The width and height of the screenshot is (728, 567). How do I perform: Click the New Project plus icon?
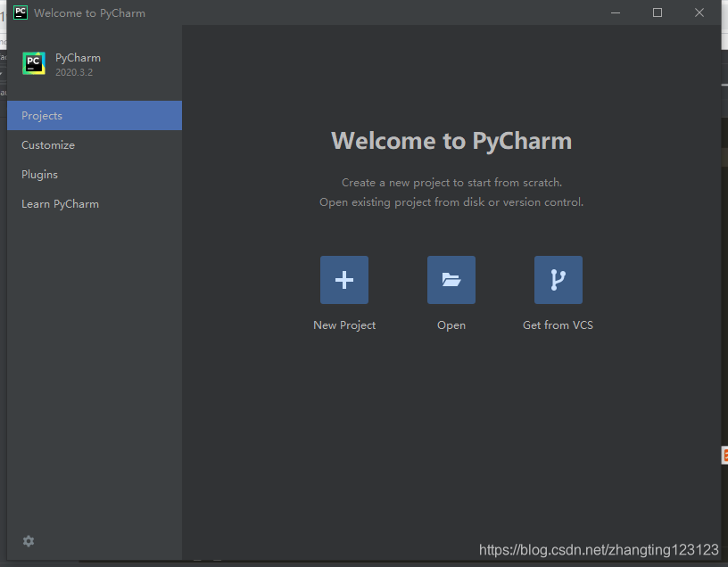(x=344, y=280)
